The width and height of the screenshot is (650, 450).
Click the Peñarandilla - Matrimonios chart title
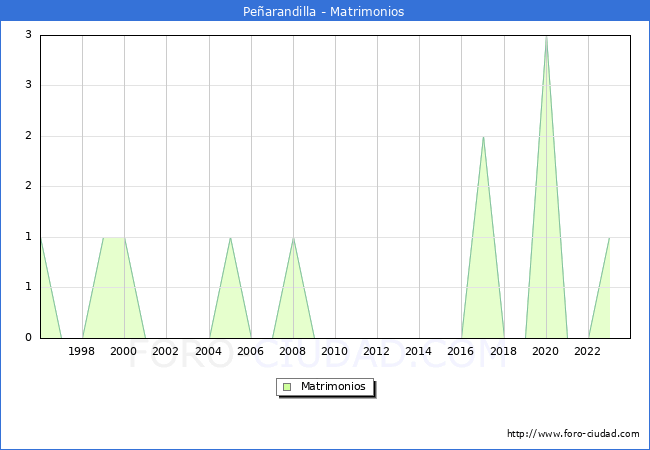(x=324, y=12)
